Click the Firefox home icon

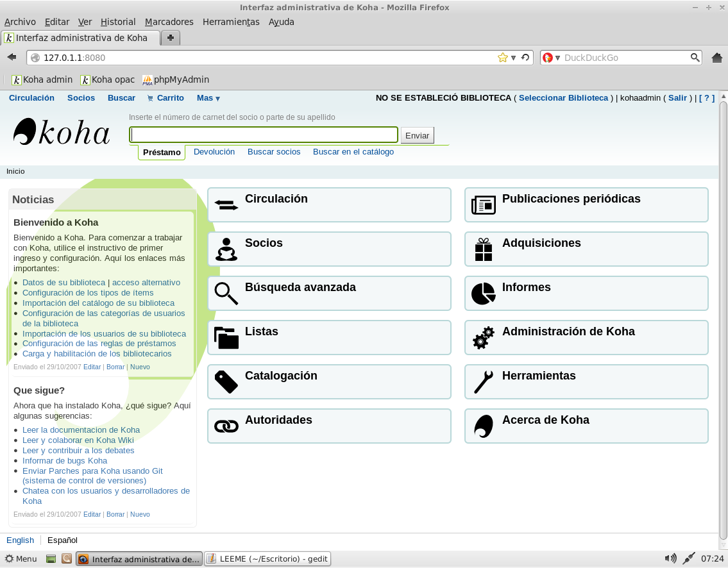click(717, 58)
